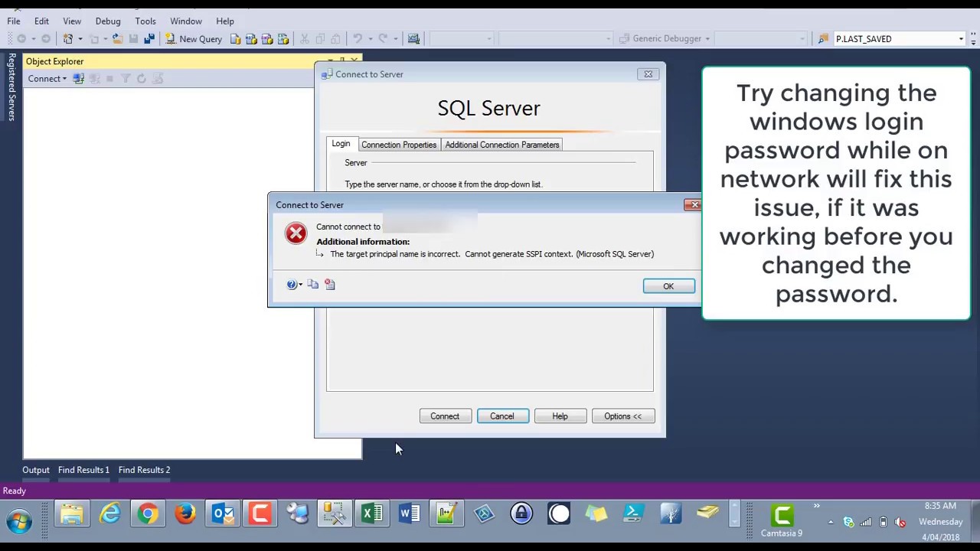Screen dimensions: 980x551
Task: Click the Find icon beside P.LAST_SAVED box
Action: coord(823,39)
